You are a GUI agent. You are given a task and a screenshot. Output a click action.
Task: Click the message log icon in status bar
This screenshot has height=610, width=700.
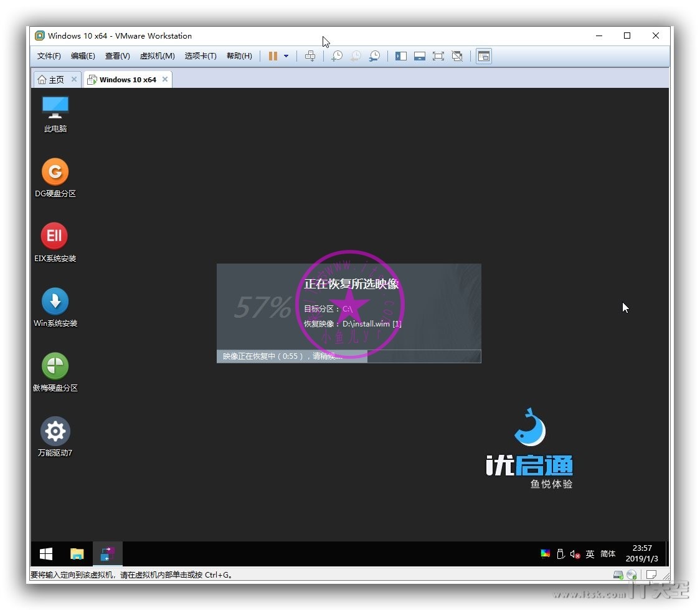pyautogui.click(x=651, y=574)
